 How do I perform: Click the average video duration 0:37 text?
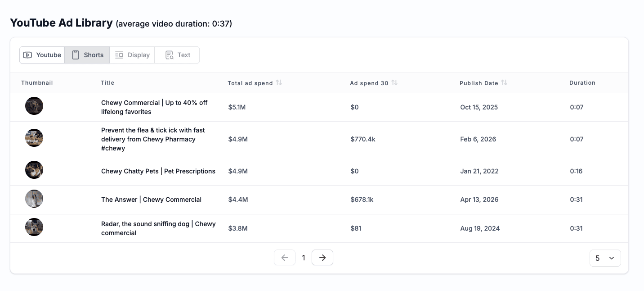click(174, 24)
